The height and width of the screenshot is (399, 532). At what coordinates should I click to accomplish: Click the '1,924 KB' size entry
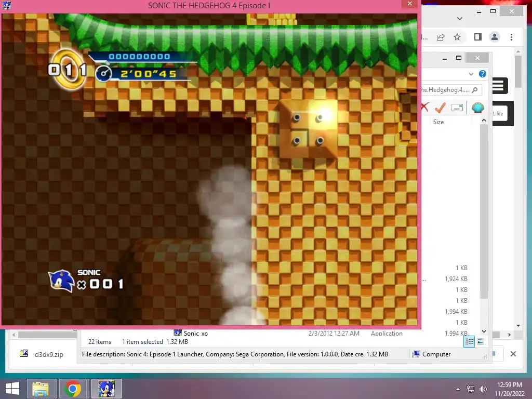click(x=456, y=279)
